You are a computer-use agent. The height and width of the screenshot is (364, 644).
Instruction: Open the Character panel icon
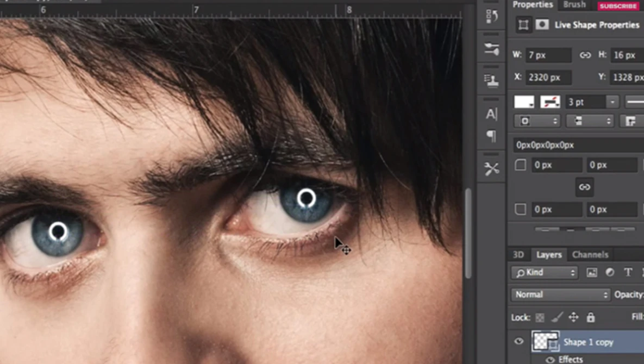492,114
